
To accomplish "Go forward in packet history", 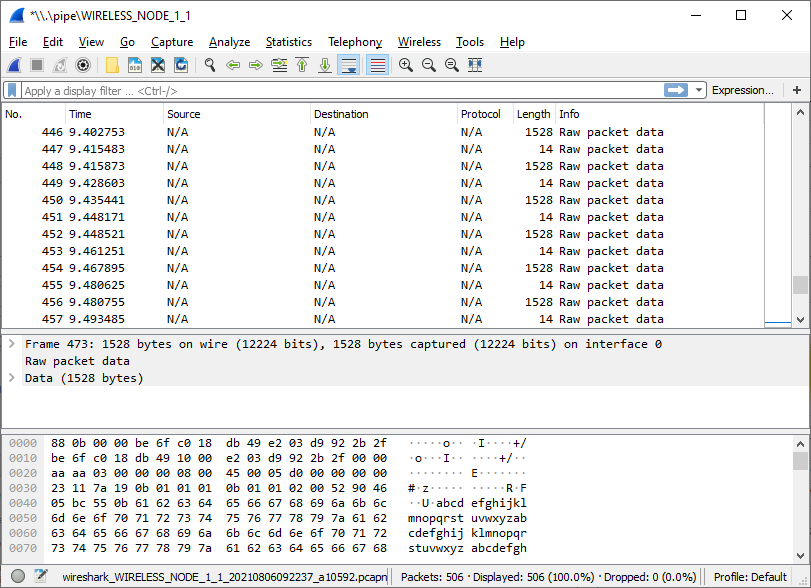I will (256, 65).
